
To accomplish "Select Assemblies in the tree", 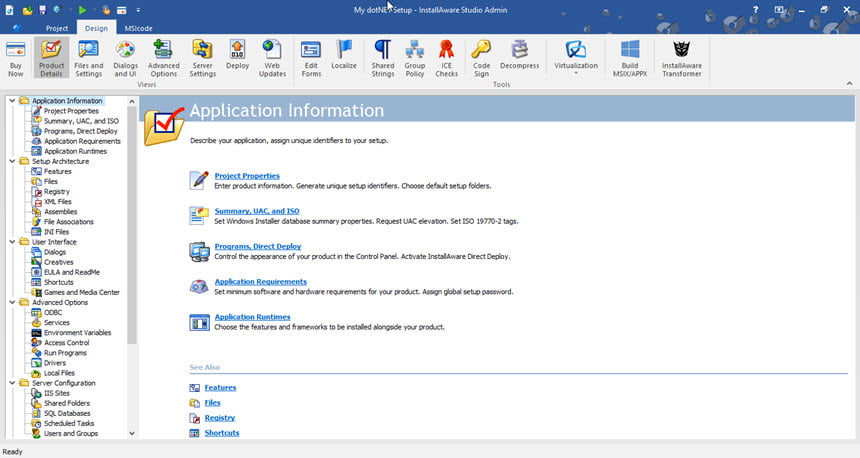I will click(60, 212).
